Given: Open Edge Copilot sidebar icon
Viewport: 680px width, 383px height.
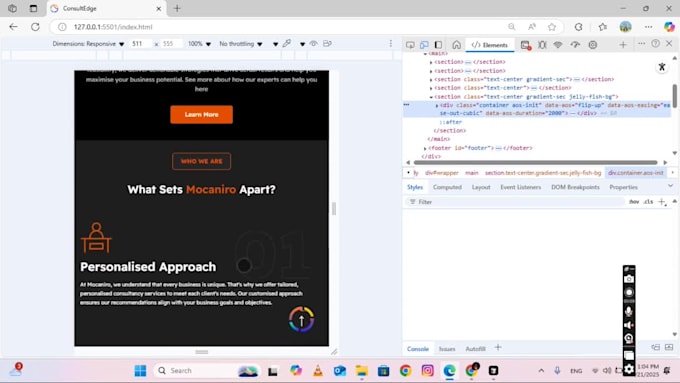Looking at the screenshot, I should 669,27.
